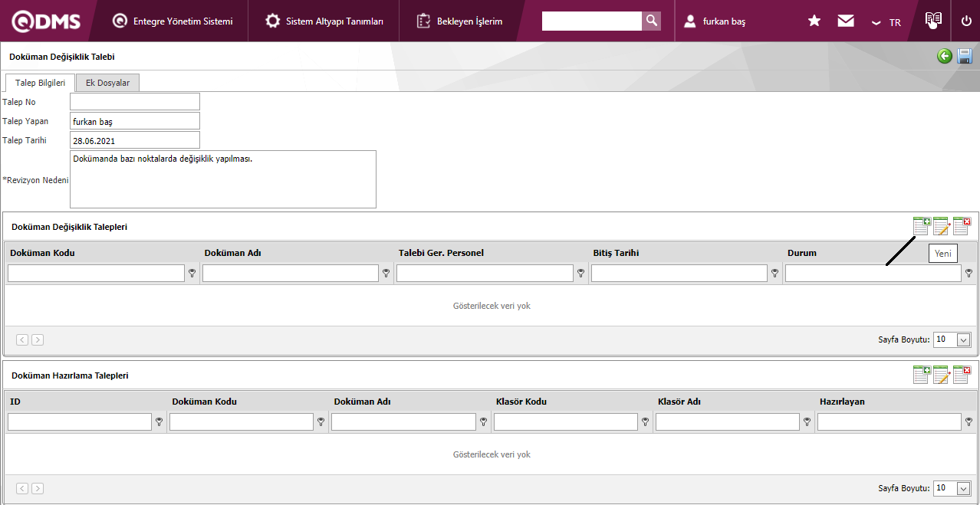
Task: Open Sistem Altyapı Tanımları menu
Action: [x=324, y=21]
